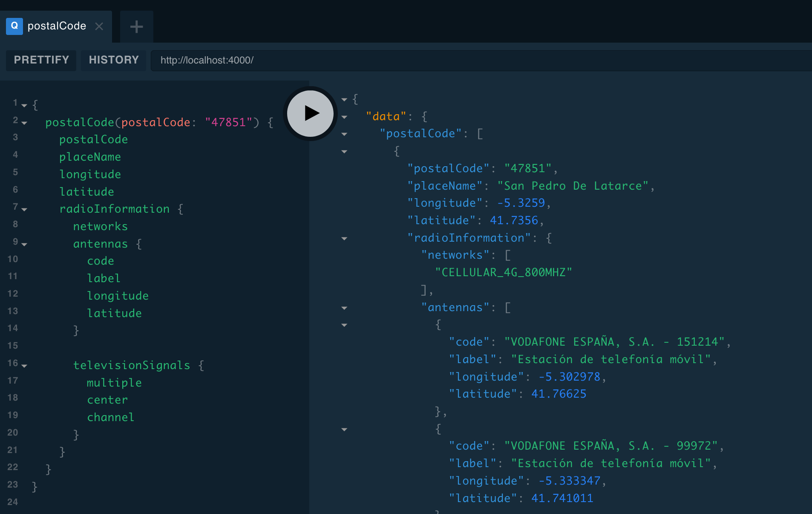Collapse the top-level result object

344,99
